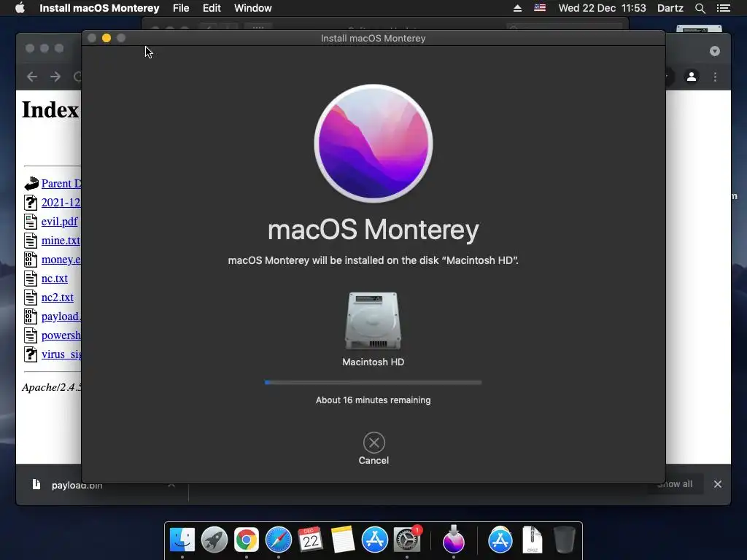Viewport: 747px width, 560px height.
Task: Open Notification Center list icon
Action: tap(724, 8)
